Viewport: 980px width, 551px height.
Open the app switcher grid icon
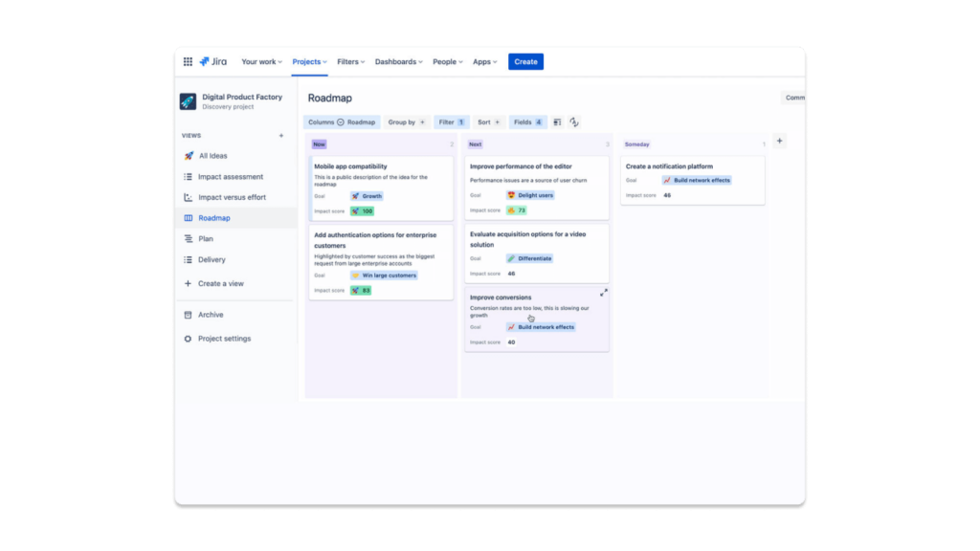click(188, 62)
